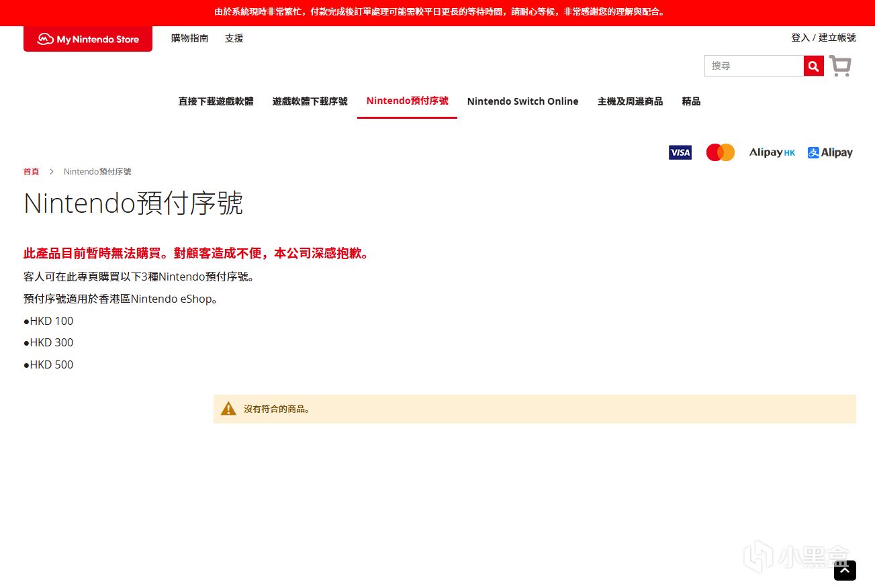The image size is (875, 588).
Task: Click the My Nintendo Store logo
Action: tap(88, 39)
